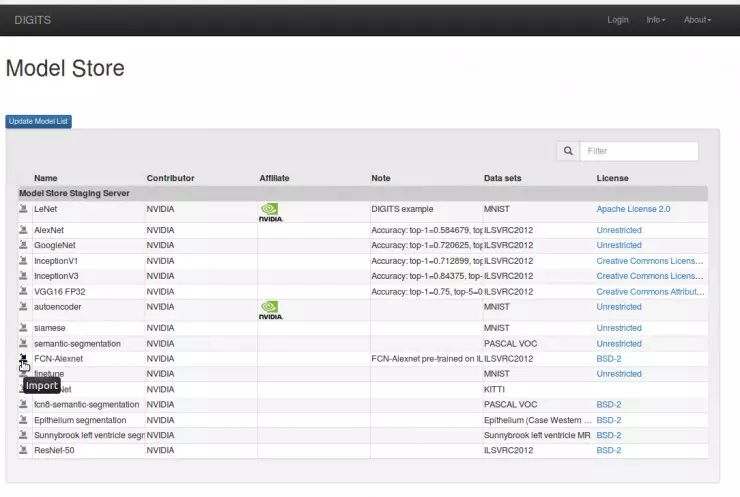Sort by Name column header
This screenshot has height=497, width=740.
click(46, 178)
